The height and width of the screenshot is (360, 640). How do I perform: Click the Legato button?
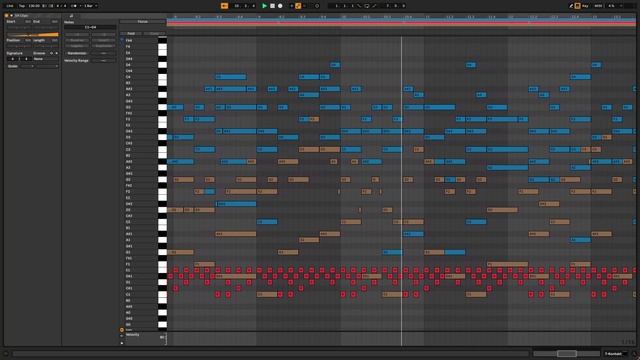click(x=77, y=46)
